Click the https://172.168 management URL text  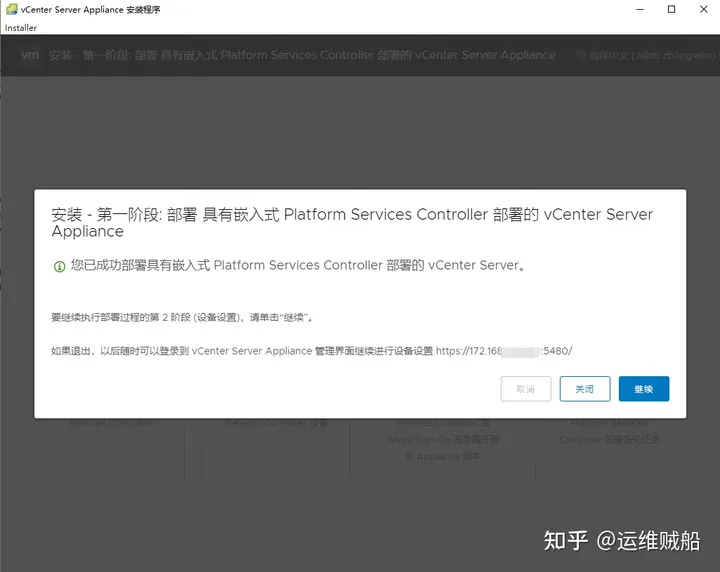tap(504, 351)
